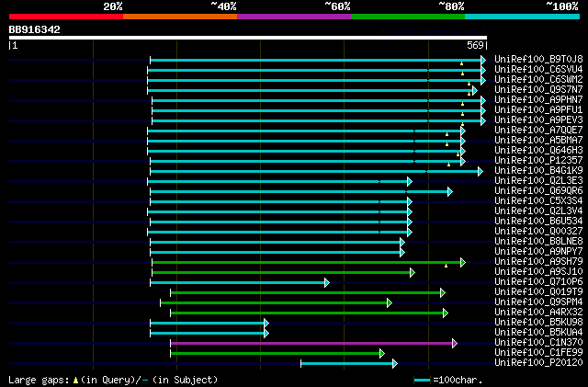Image resolution: width=588 pixels, height=387 pixels.
Task: Click the arrowhead ending the UniRef100_B5KU98 bar
Action: (266, 323)
